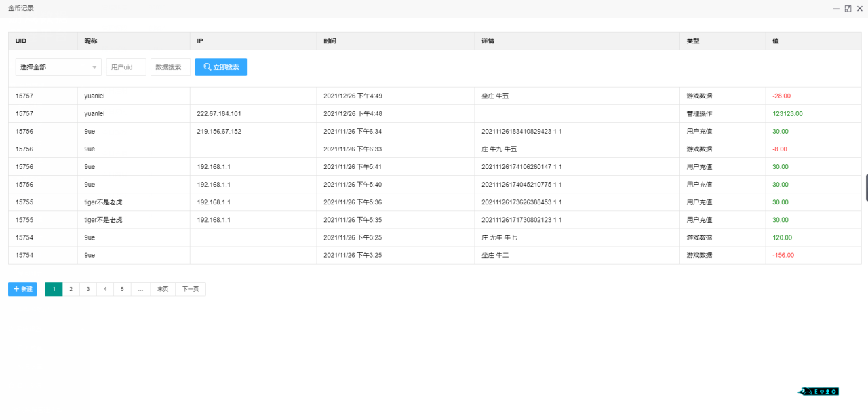This screenshot has height=420, width=868.
Task: Jump to the last page 末页
Action: pyautogui.click(x=163, y=289)
